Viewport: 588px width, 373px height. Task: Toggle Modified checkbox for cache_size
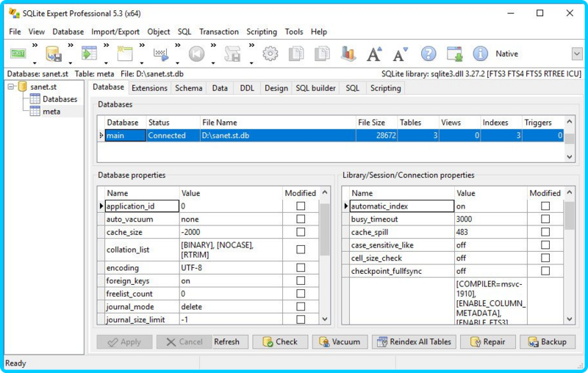pos(301,232)
